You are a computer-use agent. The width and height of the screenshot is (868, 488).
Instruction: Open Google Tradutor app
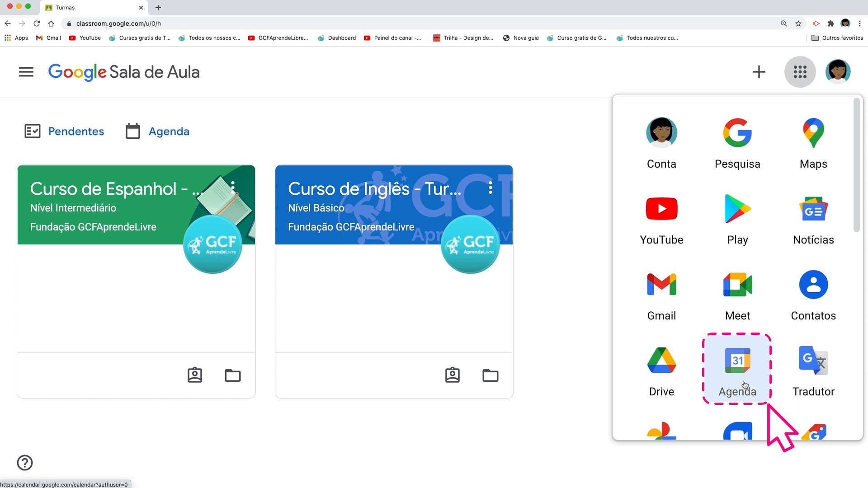click(813, 370)
